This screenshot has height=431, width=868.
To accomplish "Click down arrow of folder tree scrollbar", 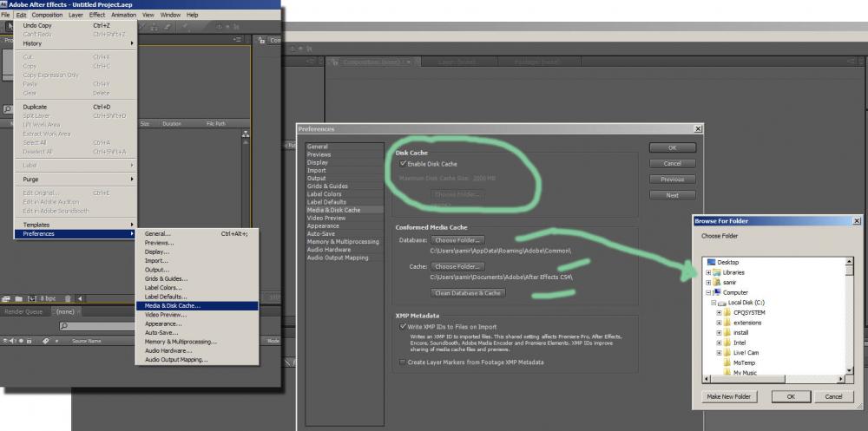I will click(849, 370).
